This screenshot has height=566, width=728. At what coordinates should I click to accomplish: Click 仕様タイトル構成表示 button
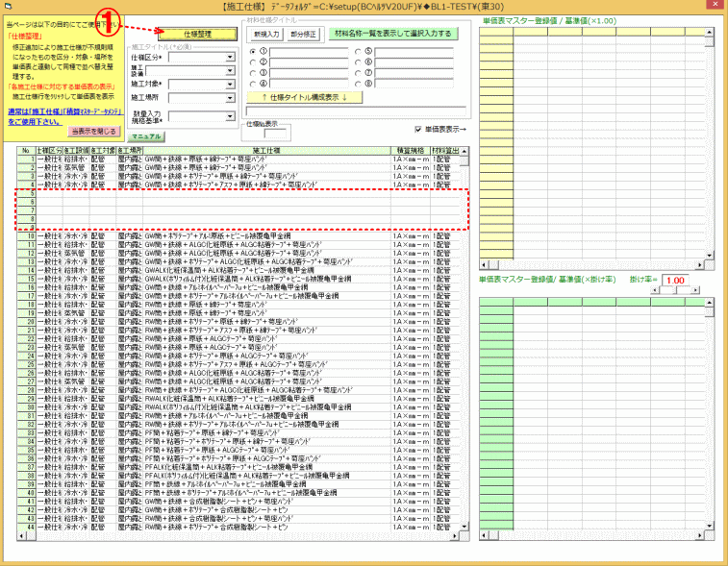[306, 97]
